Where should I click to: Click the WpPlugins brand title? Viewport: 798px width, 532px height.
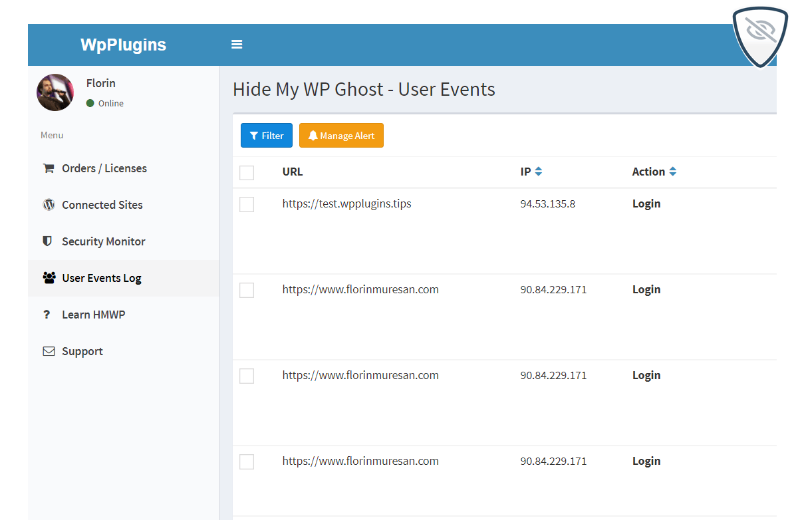pyautogui.click(x=123, y=45)
